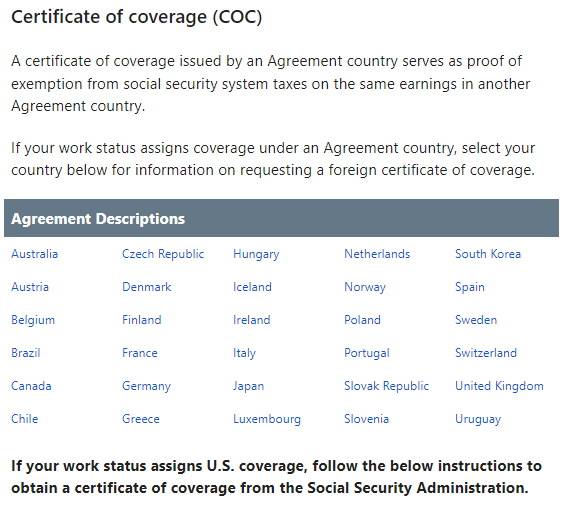The height and width of the screenshot is (512, 576).
Task: Click the Uruguay country link
Action: click(x=478, y=419)
